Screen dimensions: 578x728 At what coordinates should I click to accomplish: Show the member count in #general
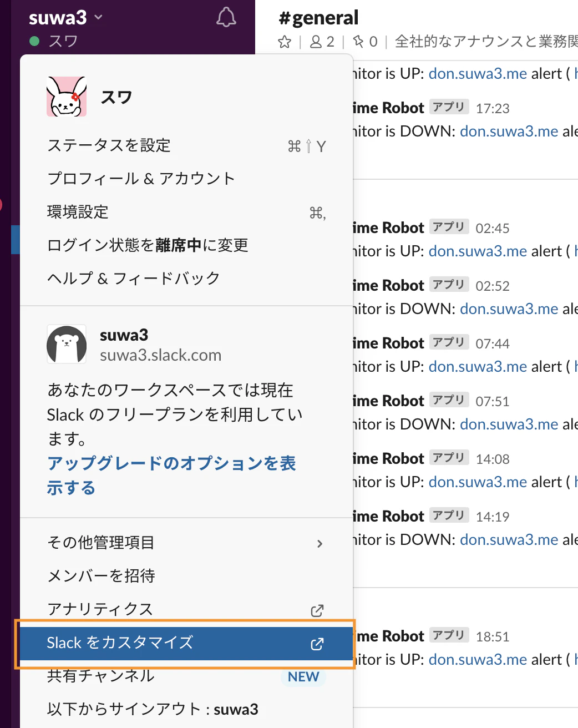point(322,42)
